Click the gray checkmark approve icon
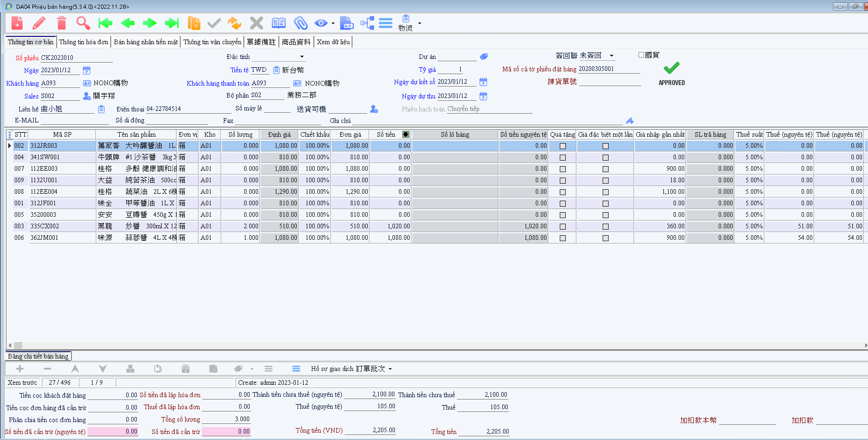The height and width of the screenshot is (440, 868). 214,23
